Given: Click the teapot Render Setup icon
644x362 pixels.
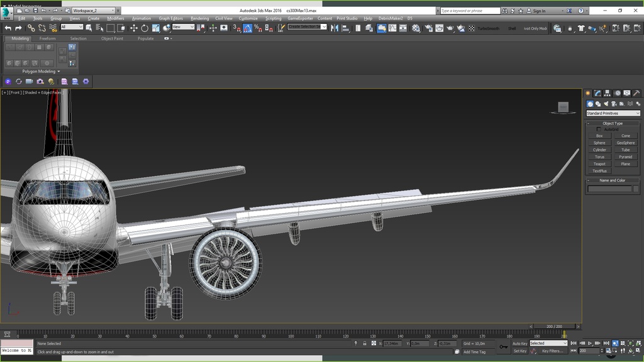Looking at the screenshot, I should point(429,28).
